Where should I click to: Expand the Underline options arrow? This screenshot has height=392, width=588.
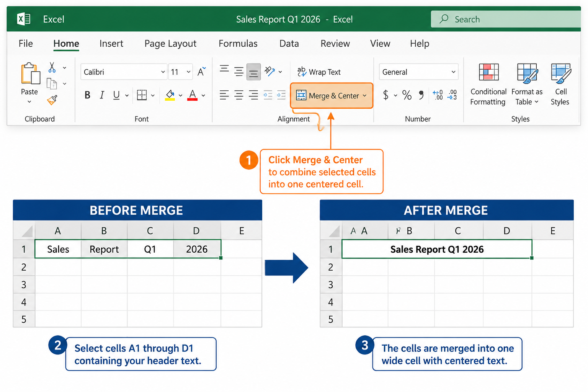tap(127, 95)
